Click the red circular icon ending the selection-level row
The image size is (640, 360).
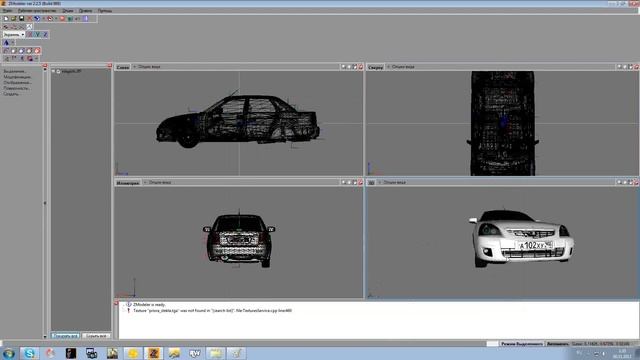(x=37, y=51)
